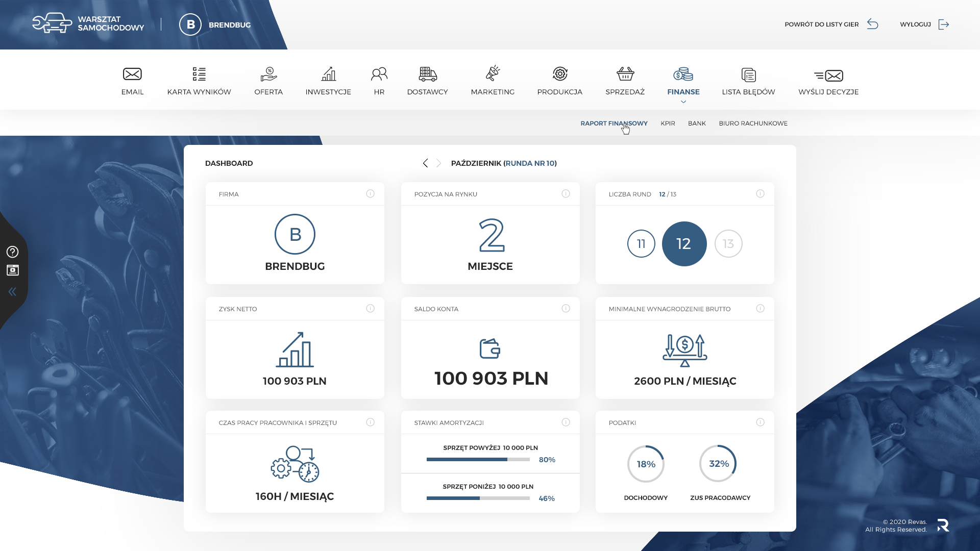This screenshot has width=980, height=551.
Task: Click the help question mark icon
Action: pyautogui.click(x=12, y=252)
